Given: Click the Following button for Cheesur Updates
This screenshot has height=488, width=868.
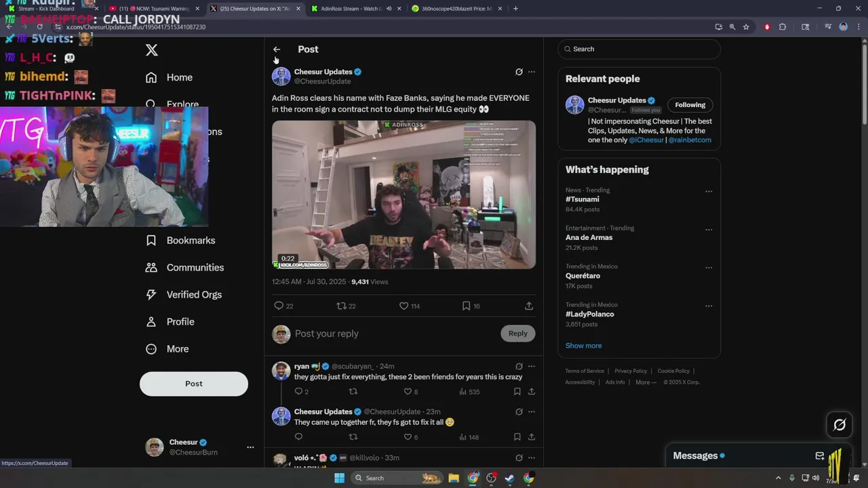Looking at the screenshot, I should 690,105.
